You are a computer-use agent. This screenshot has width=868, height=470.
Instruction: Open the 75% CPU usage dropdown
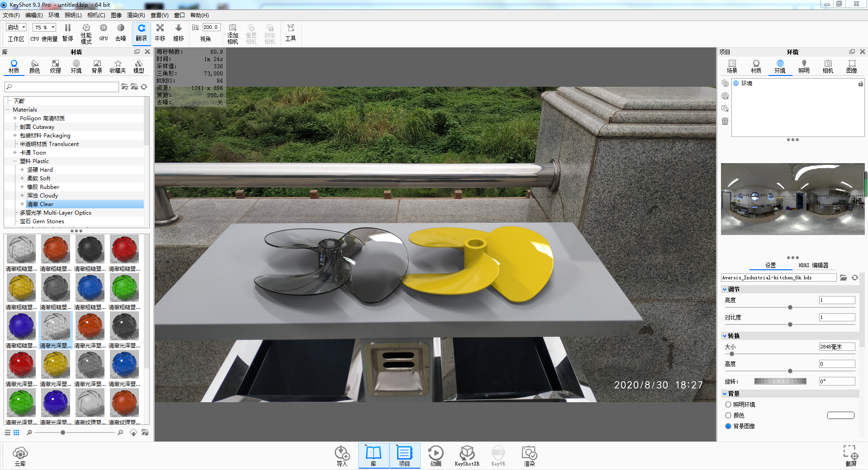coord(45,27)
